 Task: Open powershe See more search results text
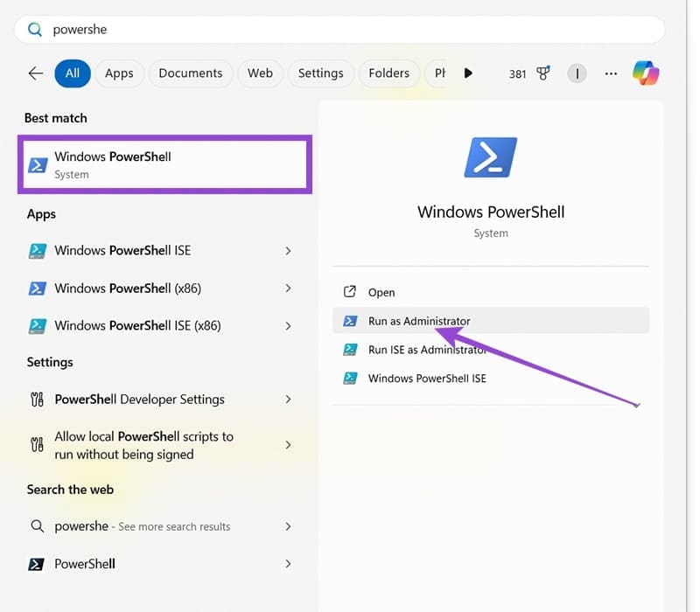pos(143,527)
